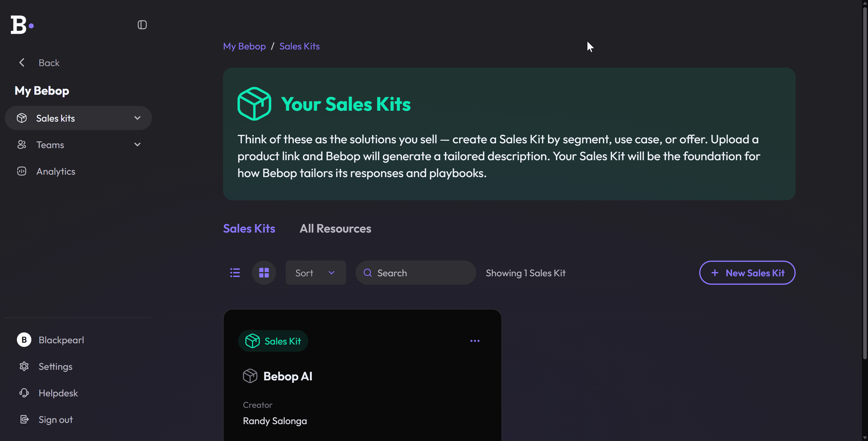This screenshot has width=868, height=441.
Task: Click the Sign out icon
Action: (x=24, y=419)
